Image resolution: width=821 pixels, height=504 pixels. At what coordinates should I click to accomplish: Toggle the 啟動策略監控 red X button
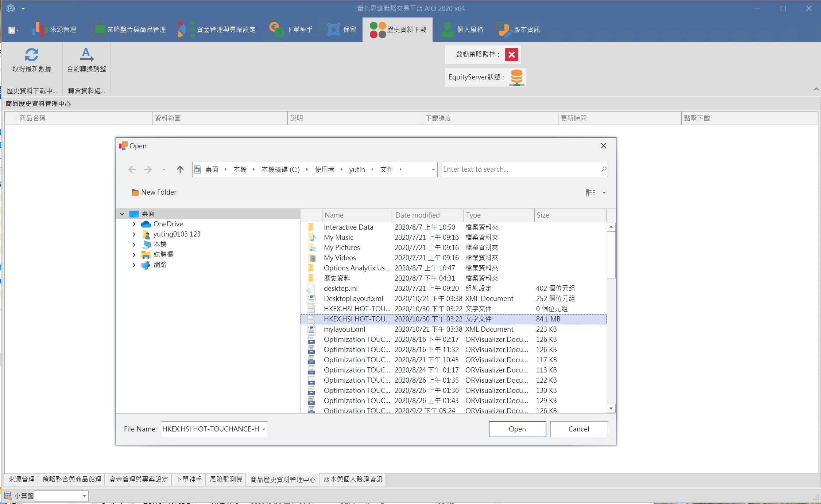(x=511, y=55)
